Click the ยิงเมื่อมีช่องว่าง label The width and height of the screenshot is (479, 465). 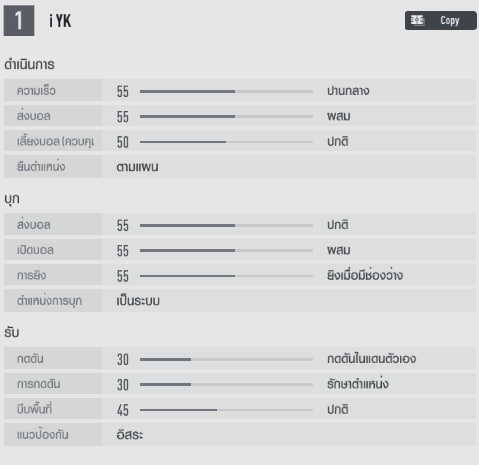point(365,275)
